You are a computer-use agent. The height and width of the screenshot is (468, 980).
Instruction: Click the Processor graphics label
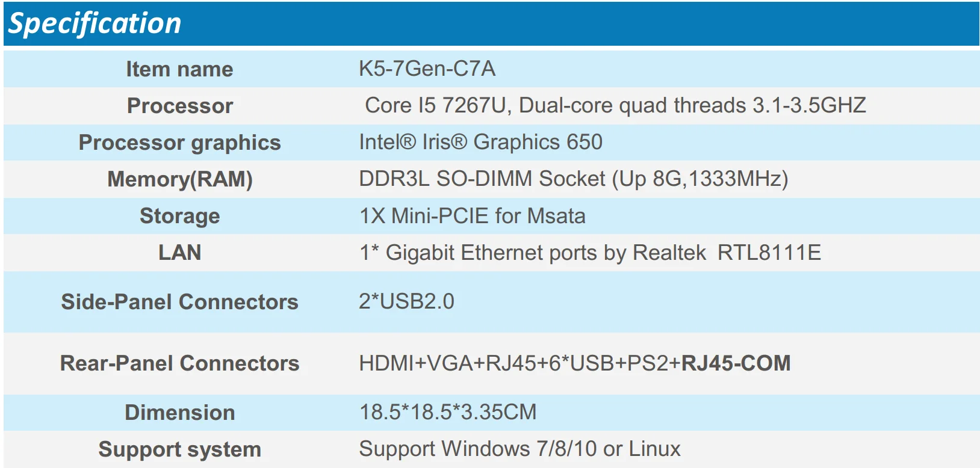tap(179, 143)
